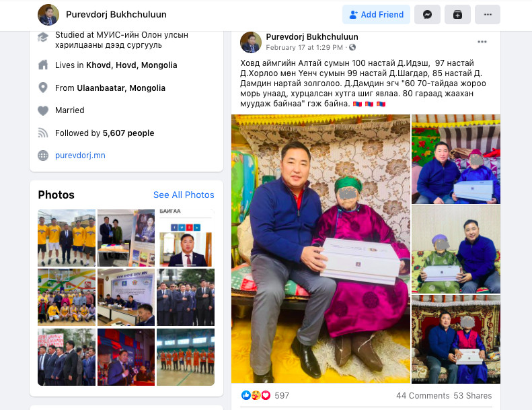
Task: Click the Like reaction icon under post
Action: pyautogui.click(x=246, y=395)
